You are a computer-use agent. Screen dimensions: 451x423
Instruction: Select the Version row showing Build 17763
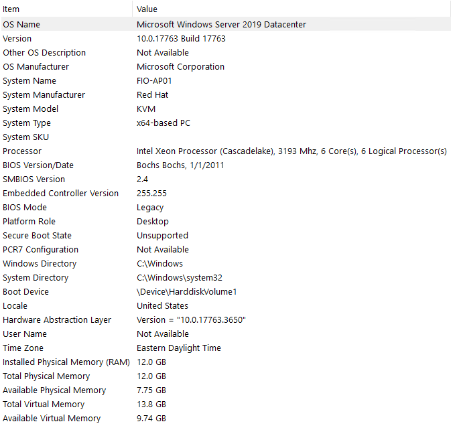225,39
